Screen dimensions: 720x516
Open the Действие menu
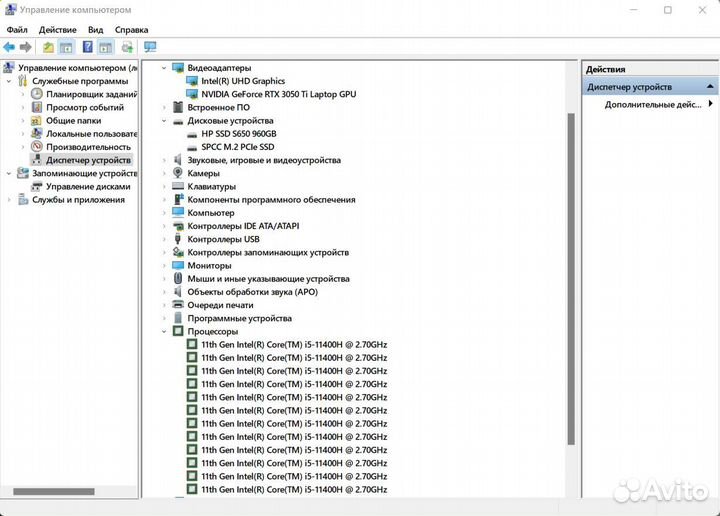click(57, 30)
